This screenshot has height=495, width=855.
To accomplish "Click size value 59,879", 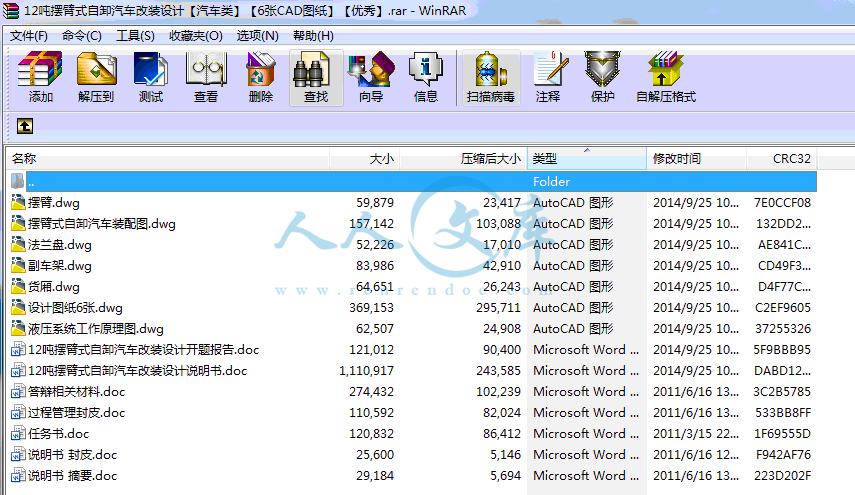I will [x=375, y=202].
